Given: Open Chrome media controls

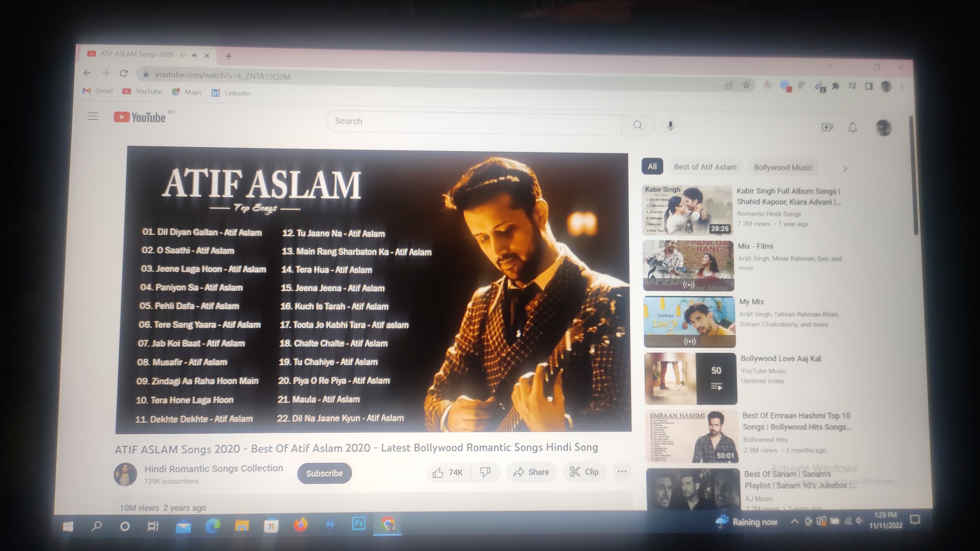Looking at the screenshot, I should [852, 86].
